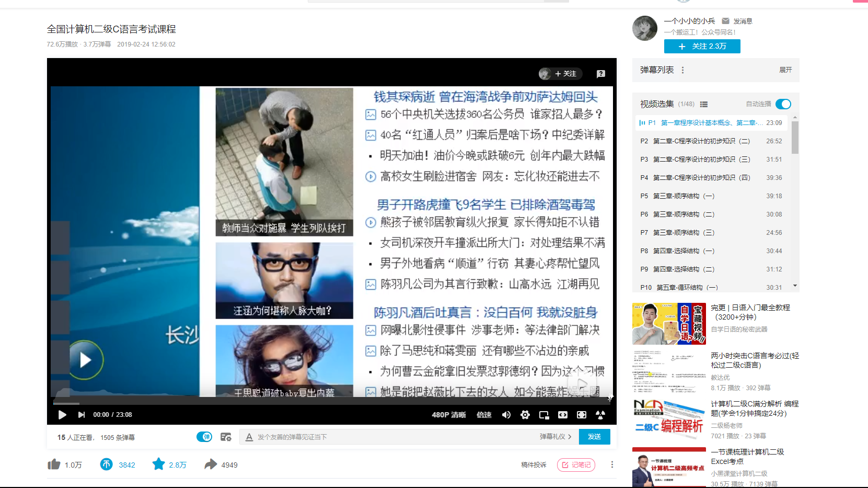Image resolution: width=868 pixels, height=488 pixels.
Task: Seek on the video progress bar
Action: coord(331,403)
